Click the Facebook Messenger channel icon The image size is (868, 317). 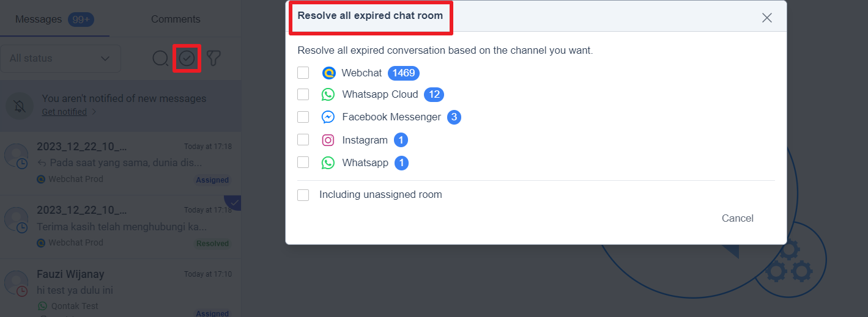point(328,117)
